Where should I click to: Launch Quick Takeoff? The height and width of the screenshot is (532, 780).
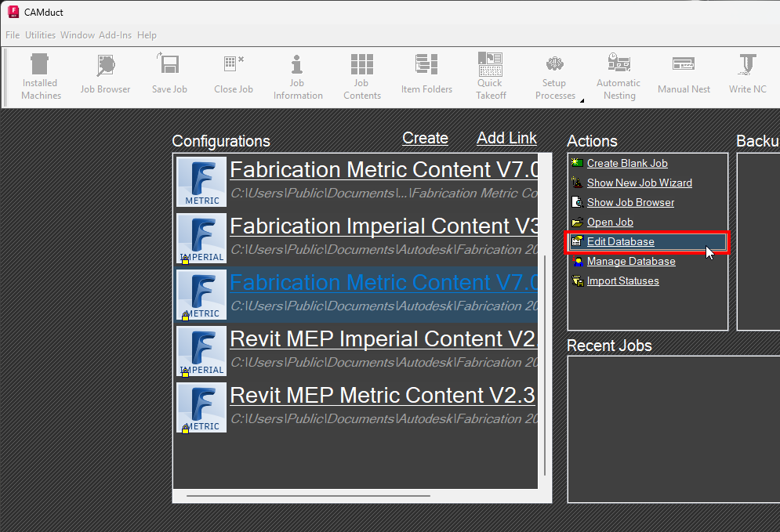pyautogui.click(x=490, y=74)
